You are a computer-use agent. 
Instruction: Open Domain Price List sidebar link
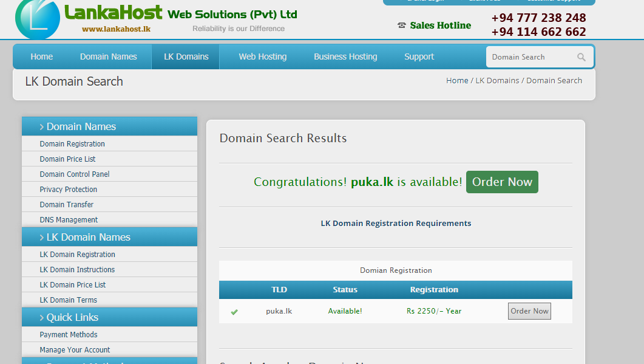coord(67,159)
